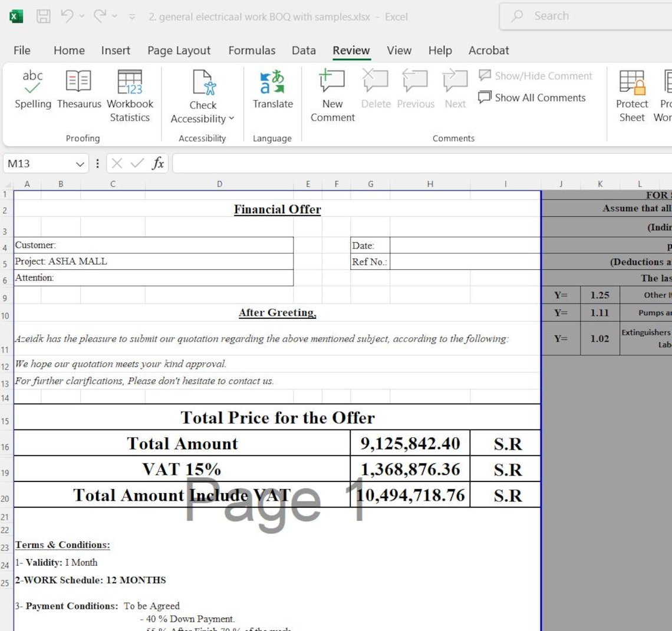672x631 pixels.
Task: Click the 2-WORK Schedule: 12 MONTHS cell
Action: pyautogui.click(x=90, y=580)
